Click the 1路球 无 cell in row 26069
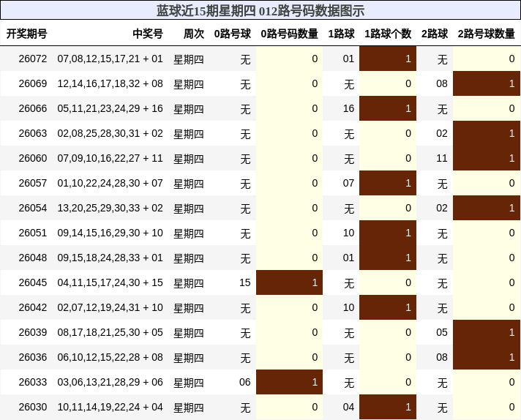521x420 pixels. [x=349, y=84]
